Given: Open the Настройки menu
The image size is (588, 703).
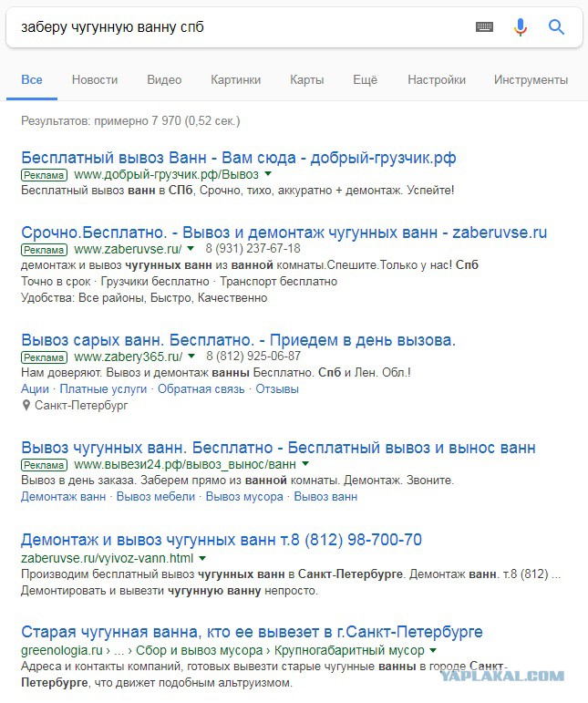Looking at the screenshot, I should 437,80.
